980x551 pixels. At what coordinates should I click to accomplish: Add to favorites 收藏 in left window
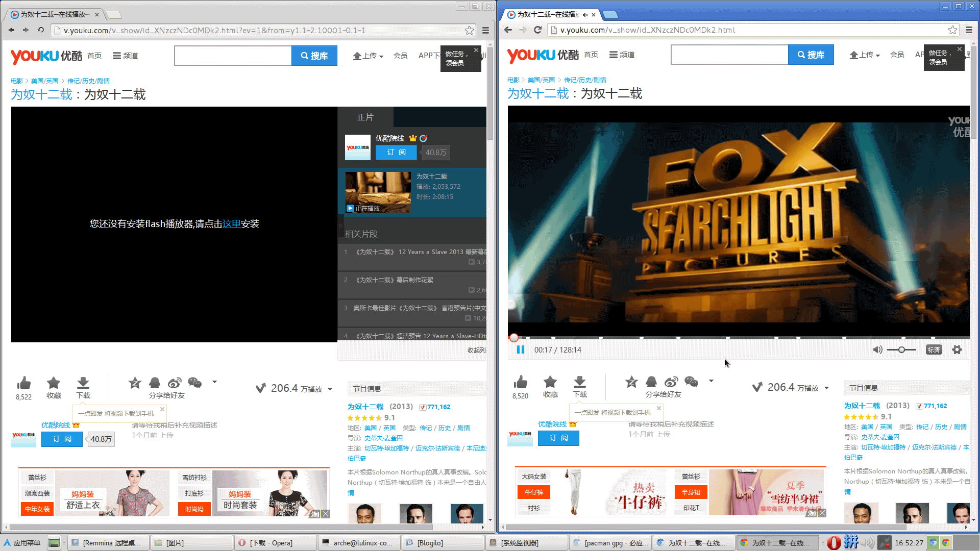54,387
